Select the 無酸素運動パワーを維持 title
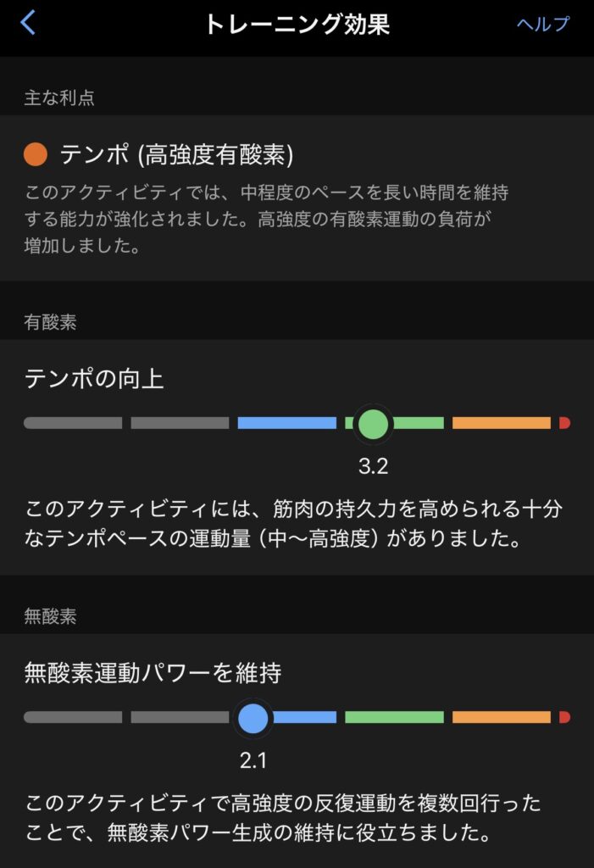 pos(153,674)
